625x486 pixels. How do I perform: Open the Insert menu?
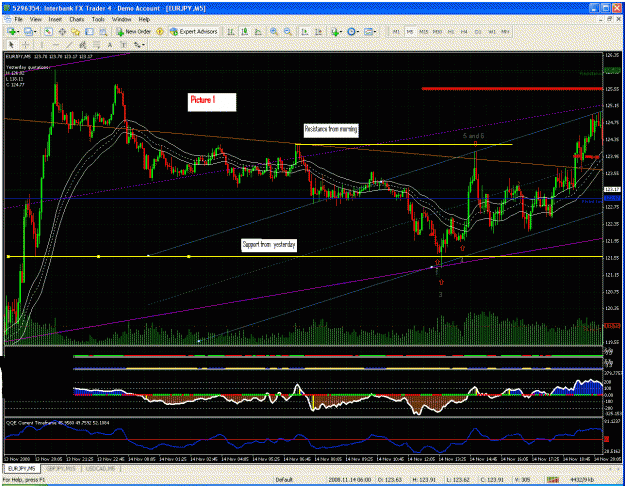click(x=55, y=19)
